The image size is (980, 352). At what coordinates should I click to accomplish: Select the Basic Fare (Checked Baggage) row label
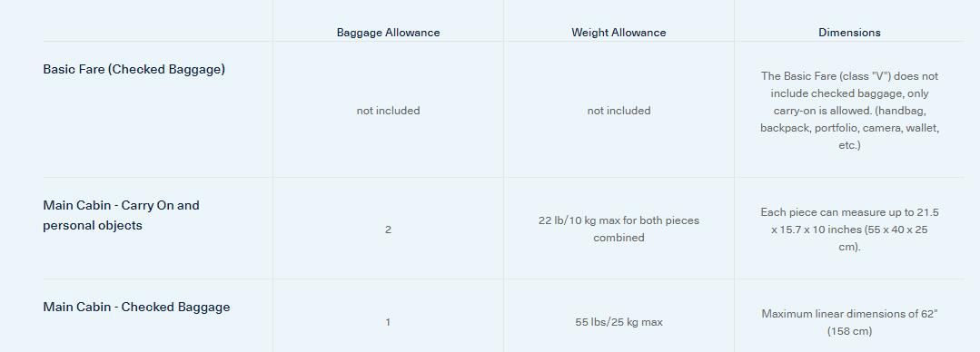[134, 69]
